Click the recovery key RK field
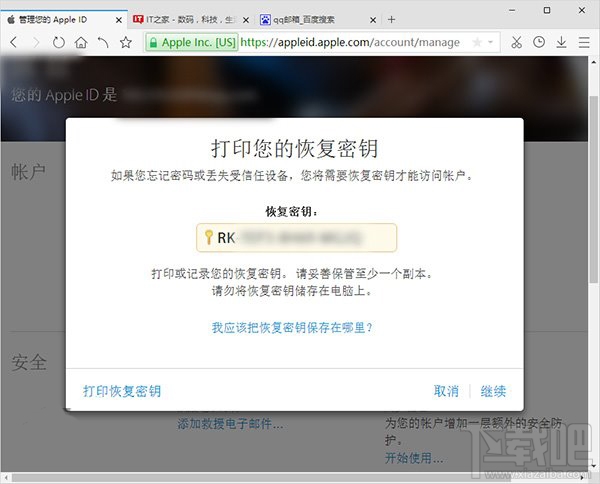The width and height of the screenshot is (600, 484). (x=297, y=238)
